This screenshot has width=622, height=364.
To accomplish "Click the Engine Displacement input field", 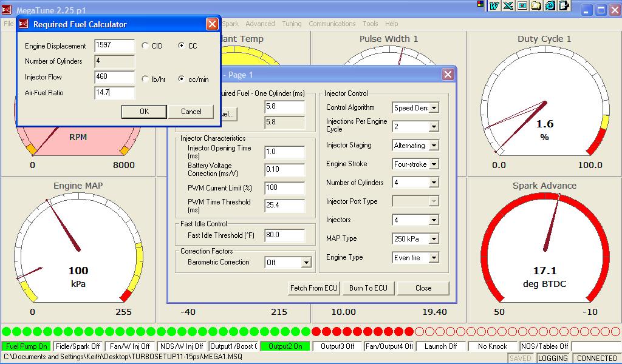I will tap(114, 46).
